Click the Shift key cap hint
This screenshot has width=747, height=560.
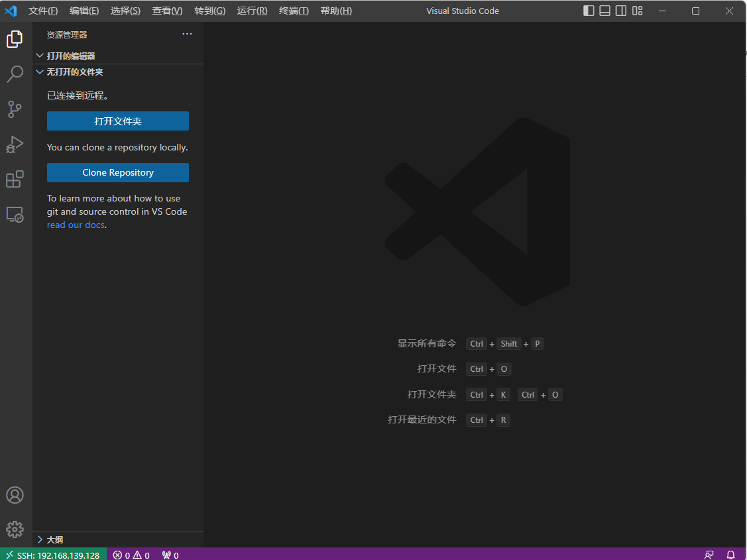point(509,344)
